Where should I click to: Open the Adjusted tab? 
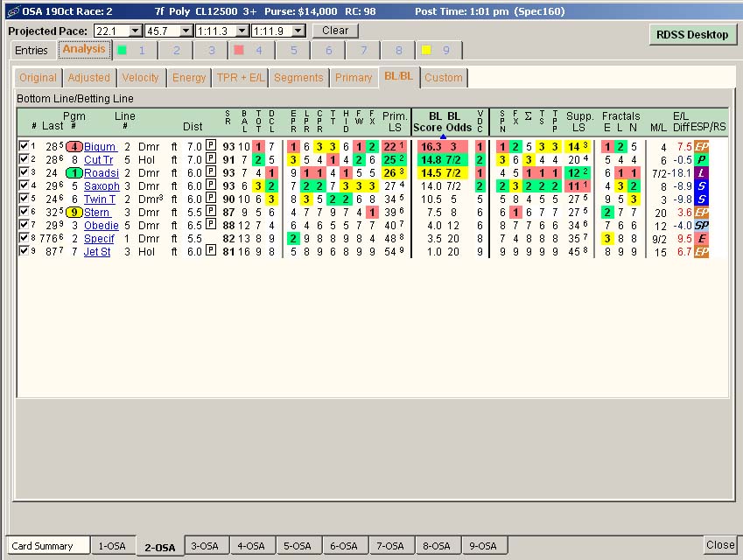[89, 78]
